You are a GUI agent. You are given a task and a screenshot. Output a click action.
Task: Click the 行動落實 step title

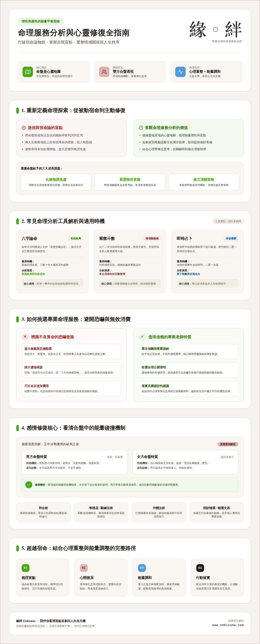click(203, 578)
